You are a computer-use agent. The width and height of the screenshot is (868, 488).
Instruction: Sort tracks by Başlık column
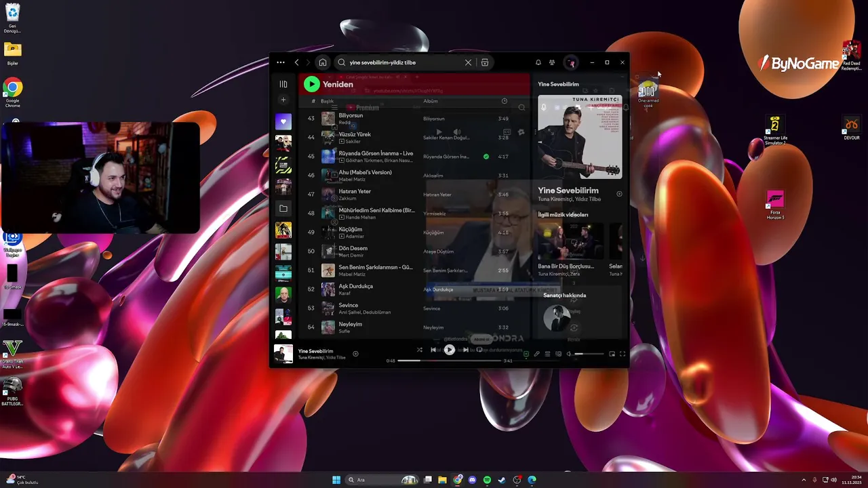click(x=328, y=101)
